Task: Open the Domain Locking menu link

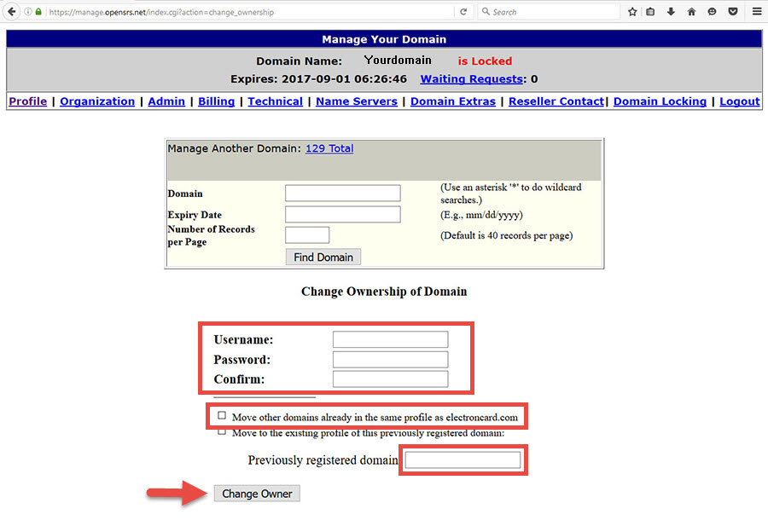Action: (x=660, y=101)
